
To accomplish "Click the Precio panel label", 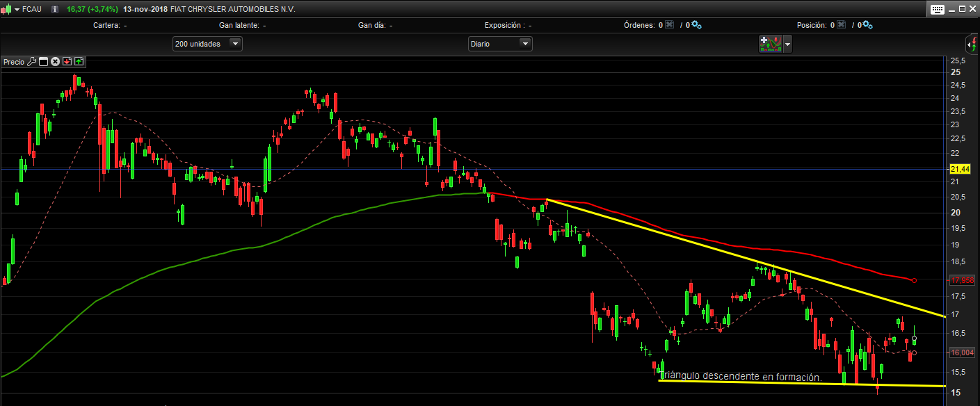I will pyautogui.click(x=13, y=62).
